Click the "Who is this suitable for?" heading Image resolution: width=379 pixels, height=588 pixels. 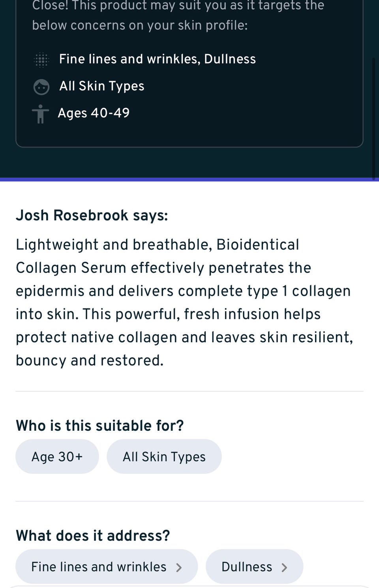pyautogui.click(x=99, y=426)
